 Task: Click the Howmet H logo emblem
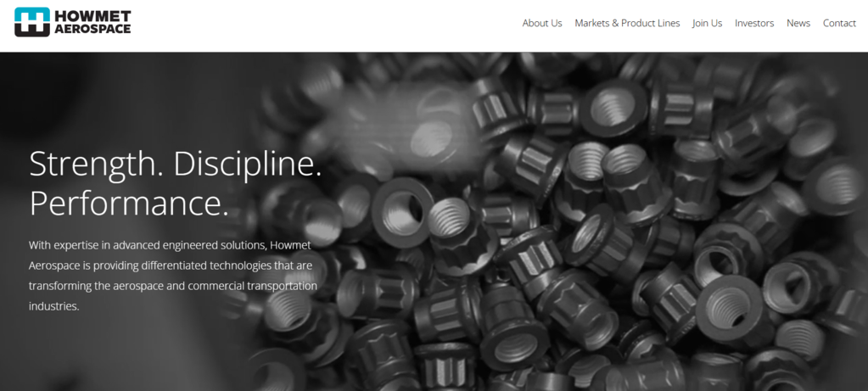[32, 22]
